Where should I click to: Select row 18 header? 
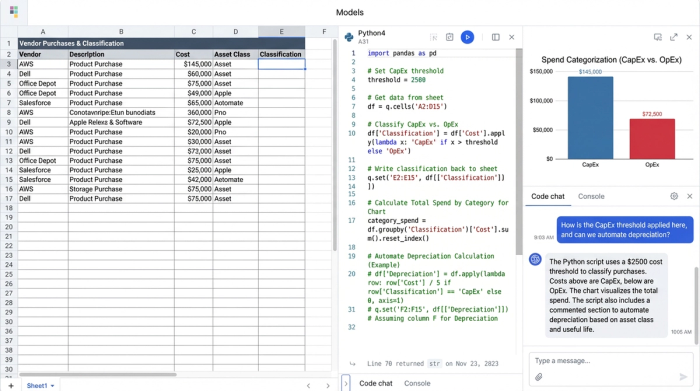pos(8,208)
